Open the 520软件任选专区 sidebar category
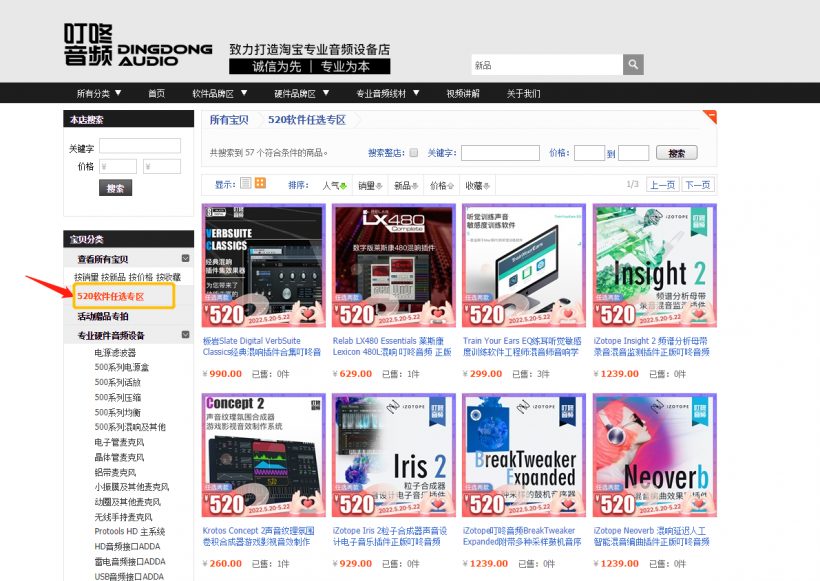Viewport: 820px width, 581px height. 111,297
